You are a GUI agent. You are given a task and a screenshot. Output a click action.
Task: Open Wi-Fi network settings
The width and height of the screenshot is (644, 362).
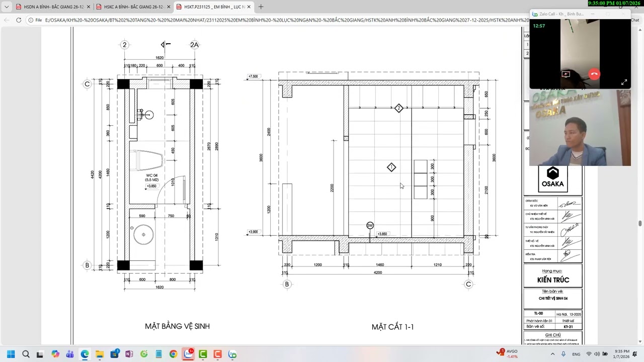tap(589, 354)
